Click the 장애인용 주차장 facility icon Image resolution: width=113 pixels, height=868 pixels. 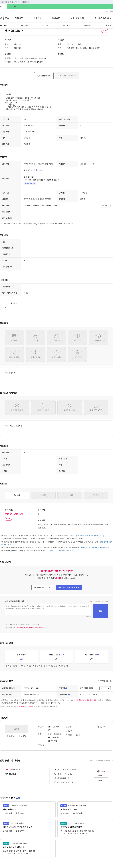[17, 407]
